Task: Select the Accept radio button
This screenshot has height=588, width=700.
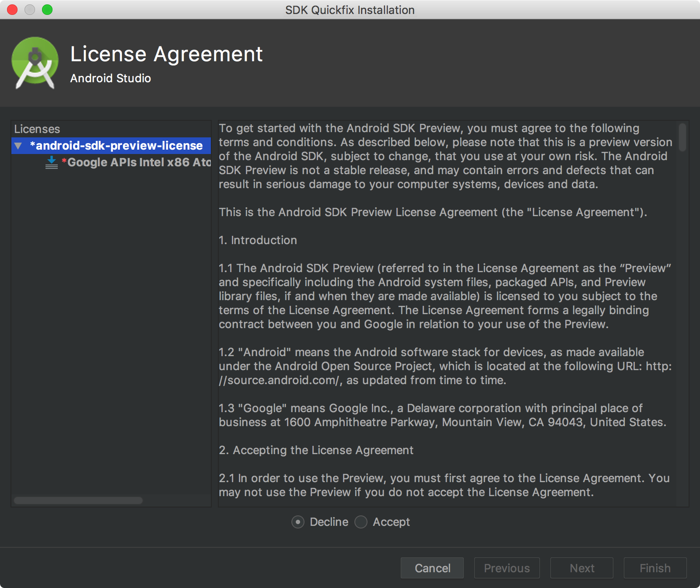Action: tap(361, 522)
